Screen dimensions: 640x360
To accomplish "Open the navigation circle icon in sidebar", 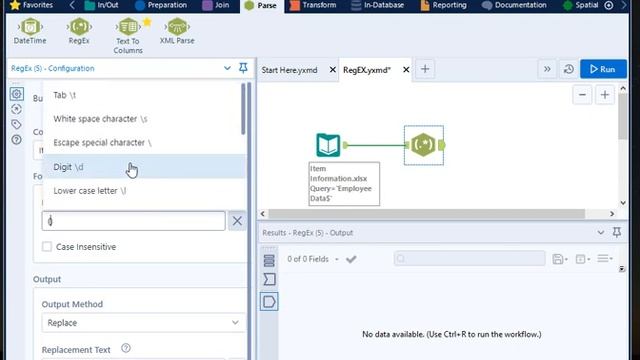I will click(16, 109).
